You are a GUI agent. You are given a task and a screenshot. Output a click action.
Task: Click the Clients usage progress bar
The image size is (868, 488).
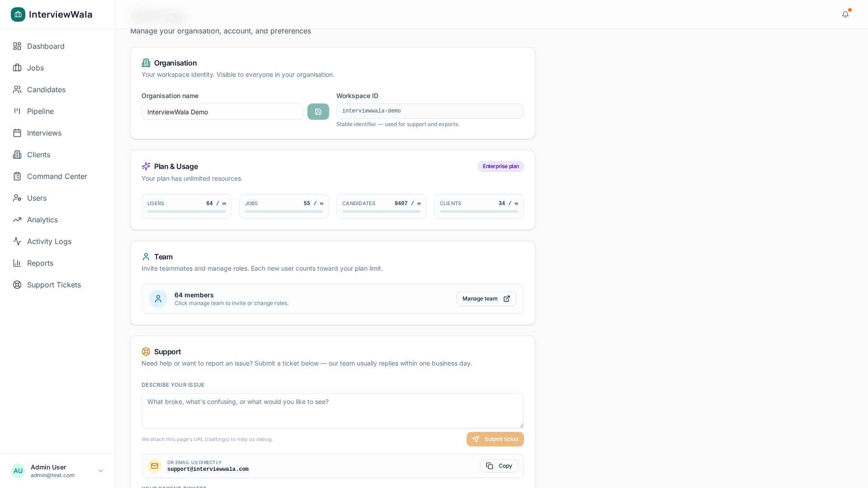click(479, 211)
